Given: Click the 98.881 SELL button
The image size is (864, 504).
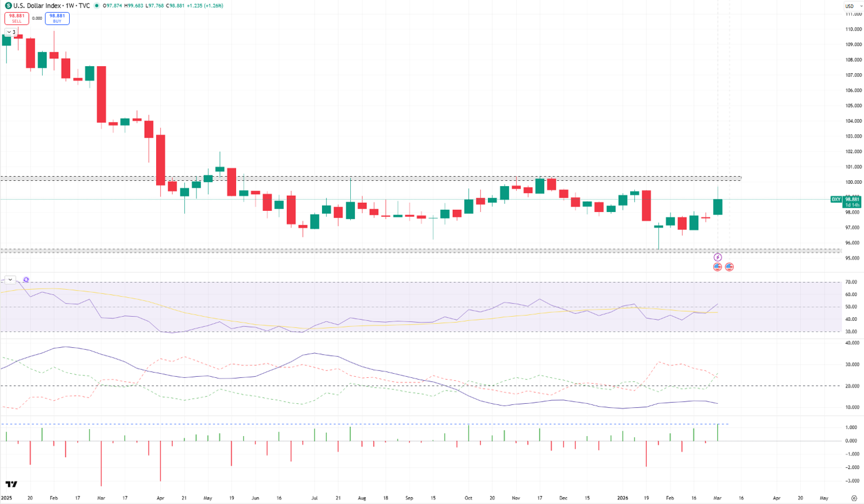Looking at the screenshot, I should point(17,18).
